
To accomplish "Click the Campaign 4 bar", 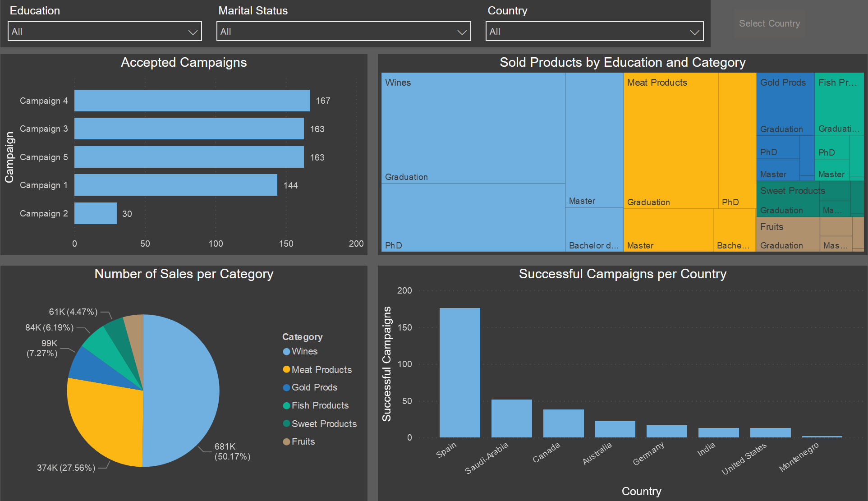I will [192, 101].
